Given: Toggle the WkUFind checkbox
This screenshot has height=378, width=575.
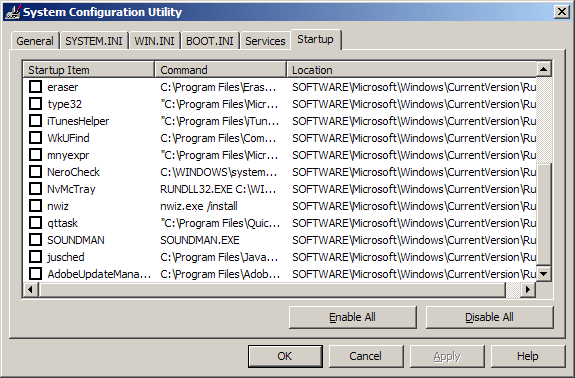Looking at the screenshot, I should 36,138.
